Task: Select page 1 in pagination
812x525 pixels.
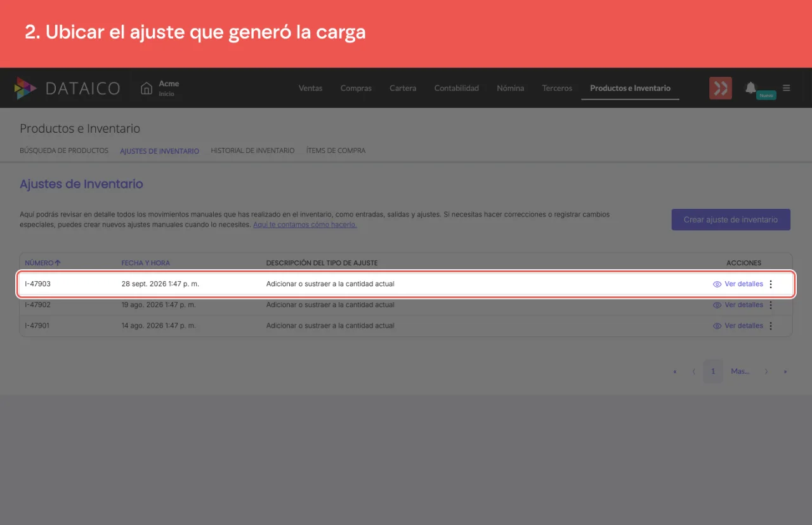Action: pyautogui.click(x=713, y=371)
